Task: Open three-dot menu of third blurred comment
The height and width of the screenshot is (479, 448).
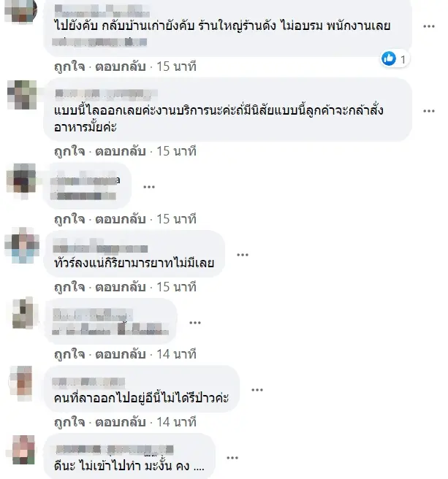Action: (149, 187)
